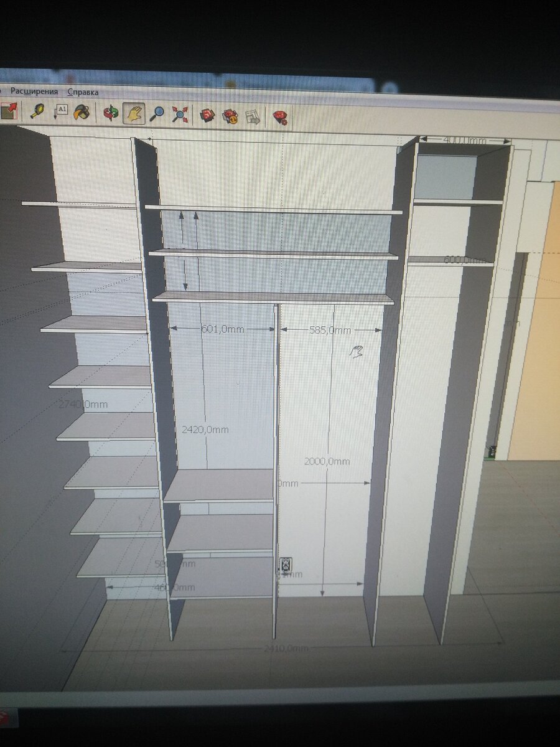560x747 pixels.
Task: Click the Send to LayOut icon
Action: [253, 116]
